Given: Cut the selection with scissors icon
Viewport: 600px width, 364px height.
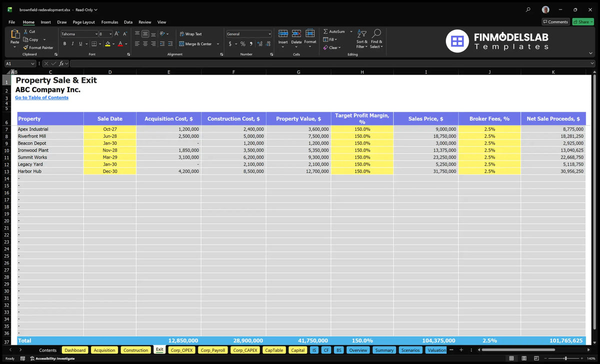Looking at the screenshot, I should [25, 31].
